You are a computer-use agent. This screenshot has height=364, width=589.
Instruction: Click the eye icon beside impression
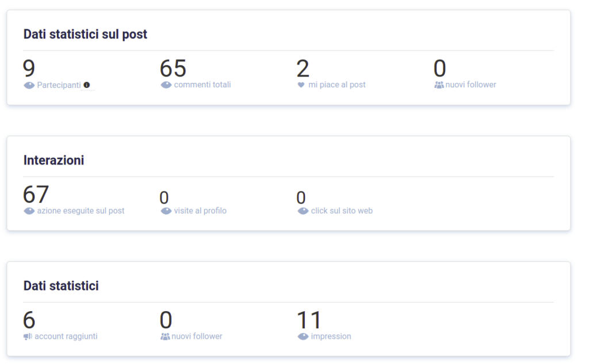pos(303,336)
